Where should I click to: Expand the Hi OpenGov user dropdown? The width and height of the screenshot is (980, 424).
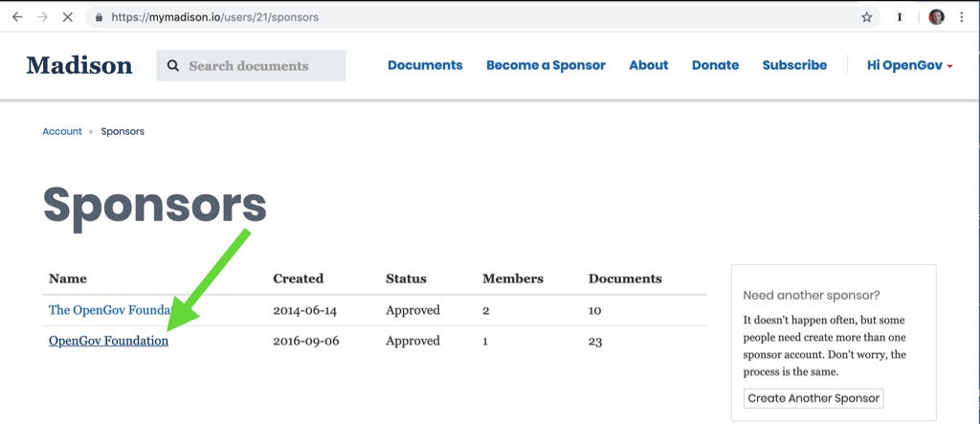[x=909, y=65]
